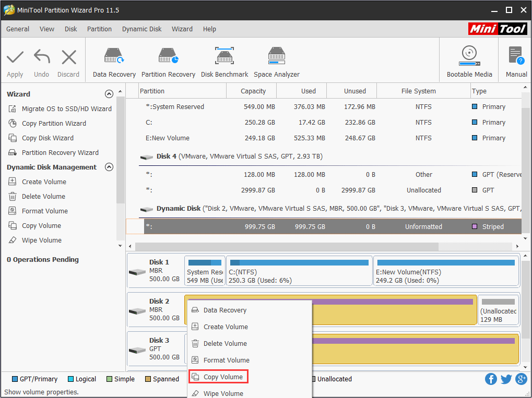
Task: Select 129 MB unallocated block on Disk 2
Action: pyautogui.click(x=499, y=310)
